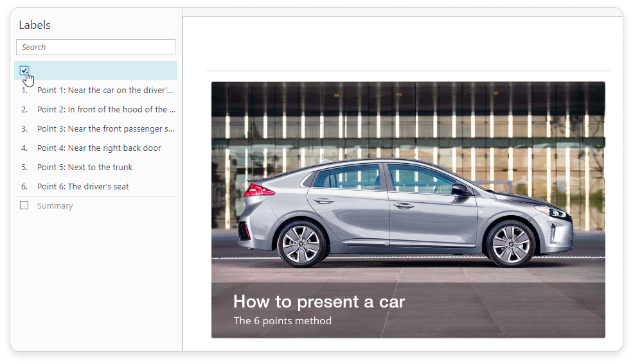Viewport: 633px width, 364px height.
Task: Click list number 3 in Labels
Action: coord(24,129)
